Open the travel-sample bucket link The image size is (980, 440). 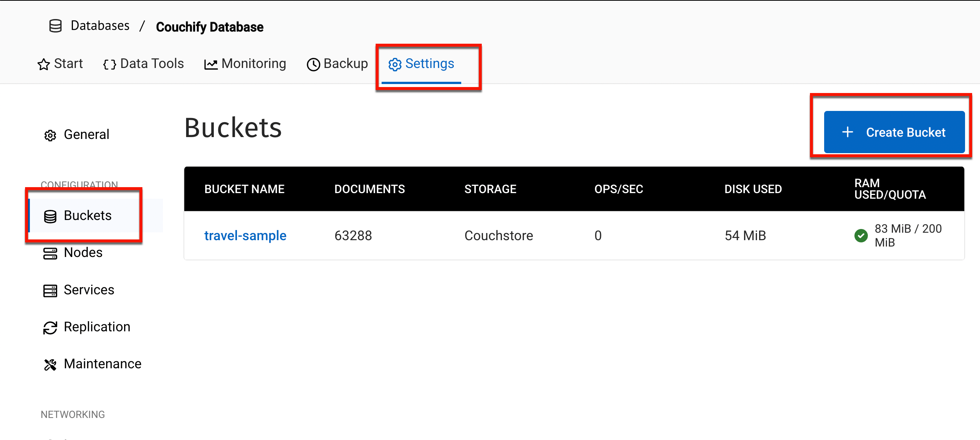point(246,235)
